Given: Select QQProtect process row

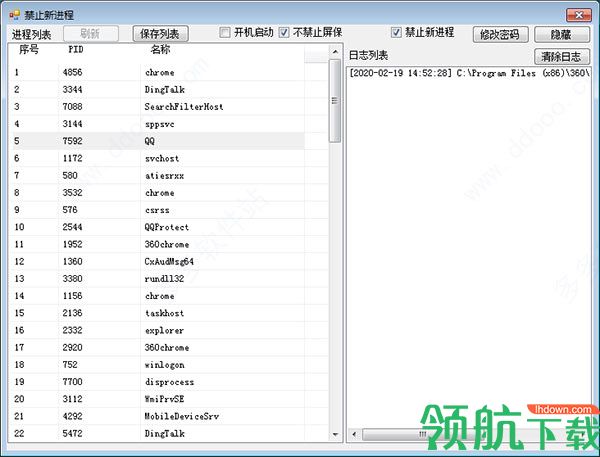Looking at the screenshot, I should 159,227.
